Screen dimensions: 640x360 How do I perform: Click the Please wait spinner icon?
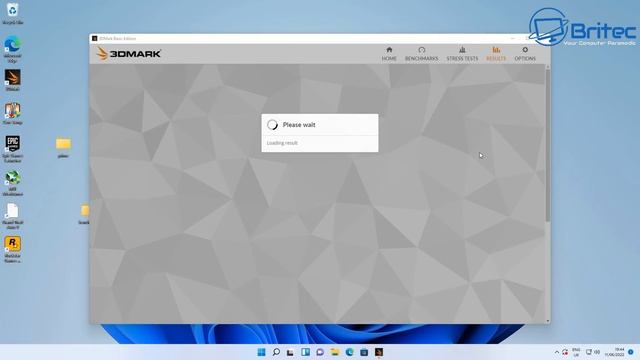(272, 125)
